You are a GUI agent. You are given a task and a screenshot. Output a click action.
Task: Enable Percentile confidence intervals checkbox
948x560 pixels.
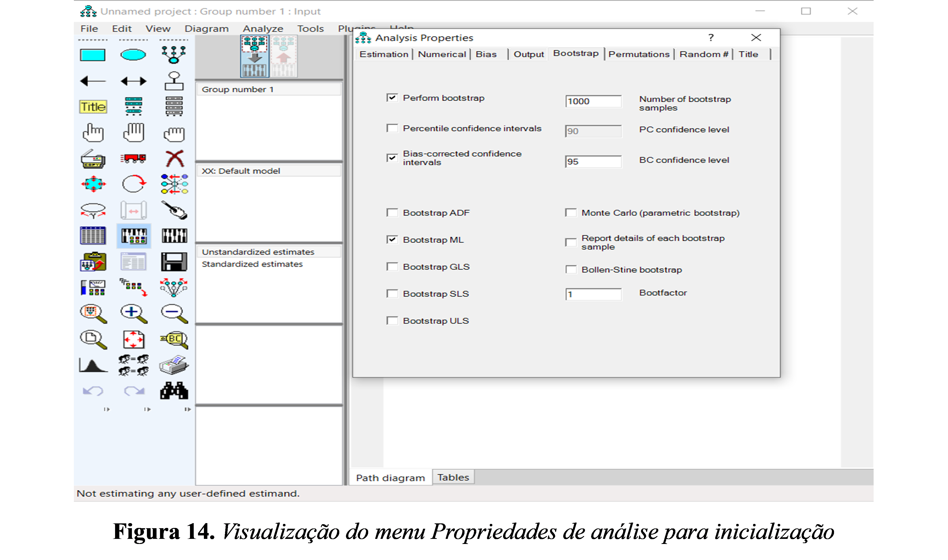[392, 129]
